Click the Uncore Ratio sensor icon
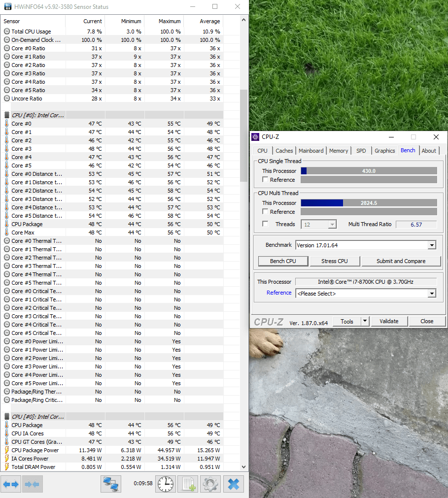The width and height of the screenshot is (448, 498). [x=7, y=99]
